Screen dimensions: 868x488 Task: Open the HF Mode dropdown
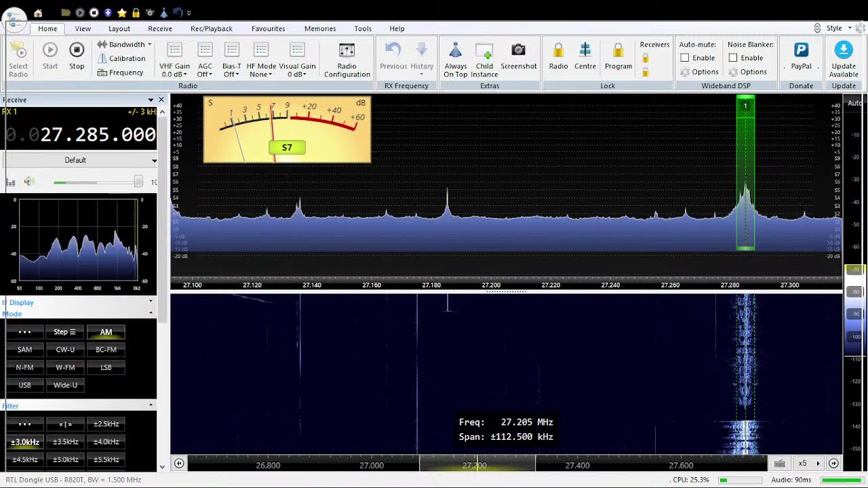click(261, 60)
